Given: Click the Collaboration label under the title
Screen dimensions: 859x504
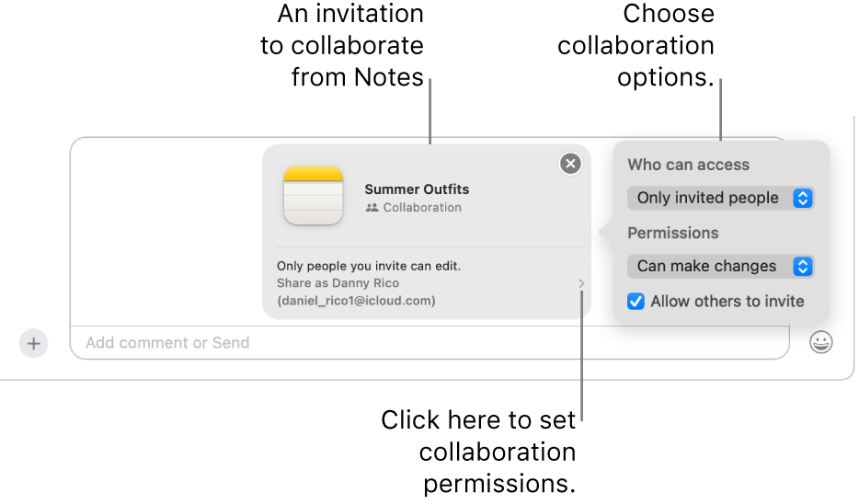Looking at the screenshot, I should click(422, 208).
